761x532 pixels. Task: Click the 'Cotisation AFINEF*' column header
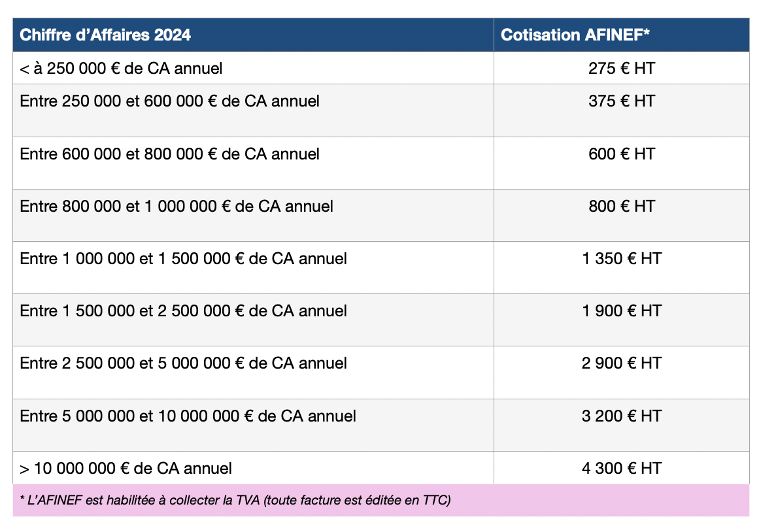click(575, 35)
